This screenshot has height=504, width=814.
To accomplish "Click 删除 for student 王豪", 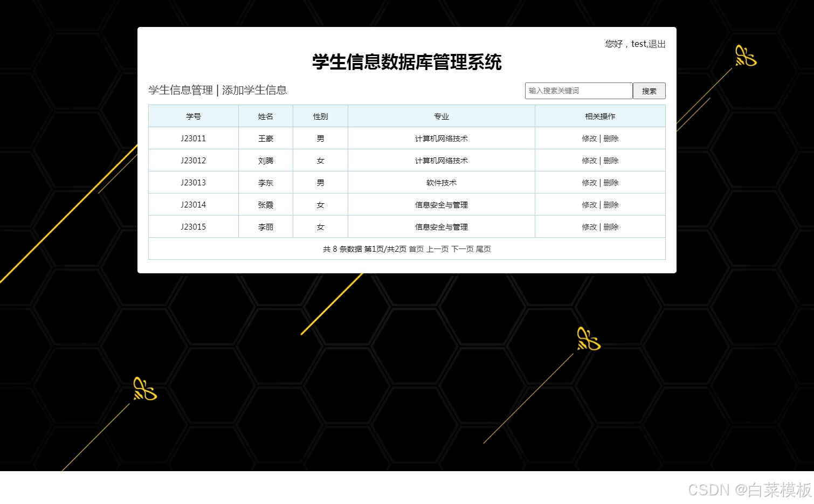I will tap(611, 138).
